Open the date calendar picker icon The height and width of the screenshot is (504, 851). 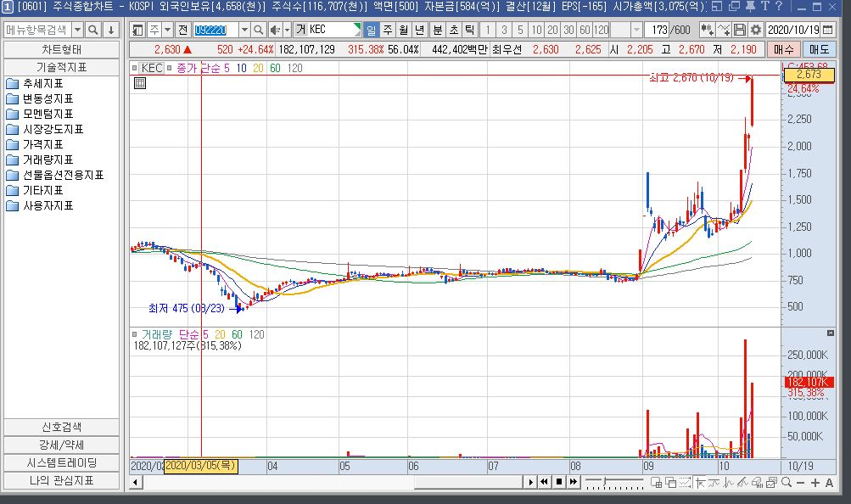pyautogui.click(x=827, y=30)
